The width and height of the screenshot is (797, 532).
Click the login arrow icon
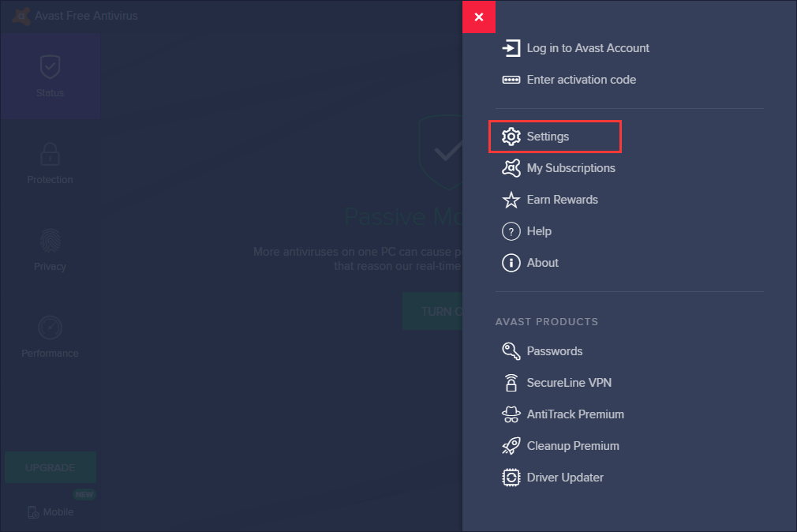511,48
